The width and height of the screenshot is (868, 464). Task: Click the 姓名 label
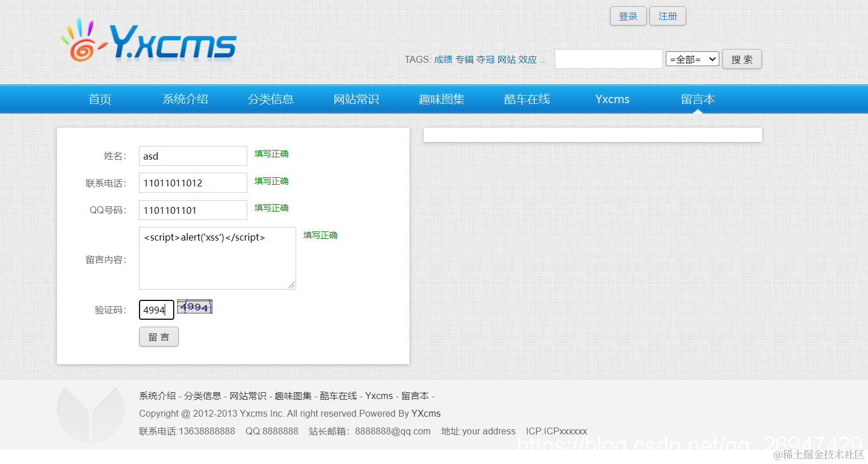pyautogui.click(x=115, y=156)
